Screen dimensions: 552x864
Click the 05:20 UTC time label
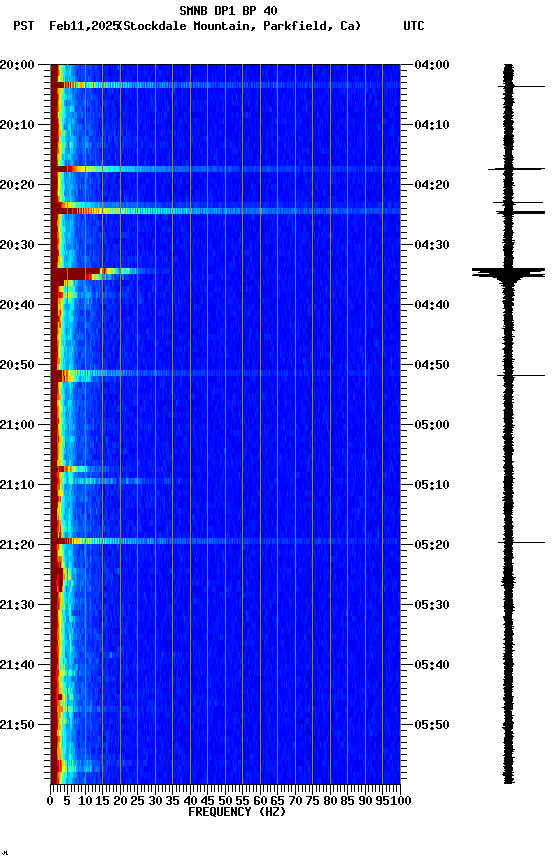432,545
